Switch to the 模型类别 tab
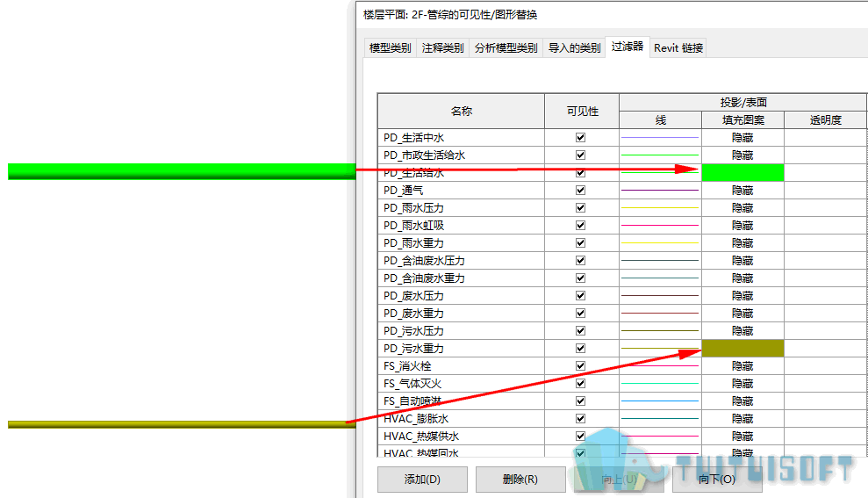Image resolution: width=868 pixels, height=498 pixels. [x=390, y=48]
